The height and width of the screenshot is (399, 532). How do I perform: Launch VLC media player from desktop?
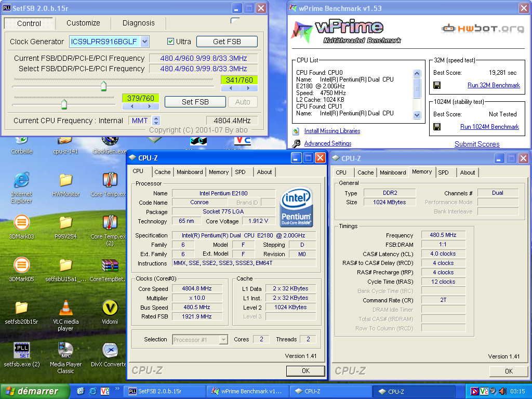65,308
